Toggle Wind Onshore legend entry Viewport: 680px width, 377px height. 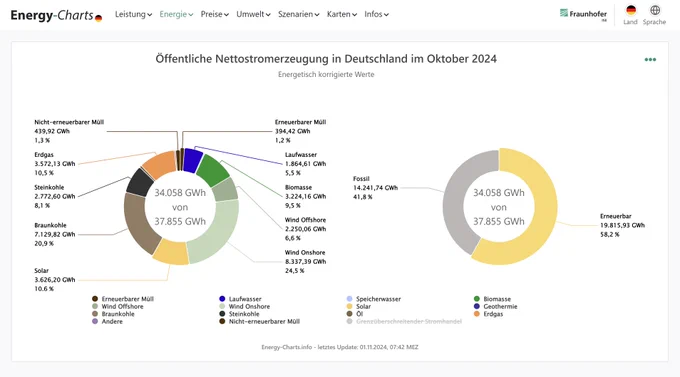pos(245,306)
